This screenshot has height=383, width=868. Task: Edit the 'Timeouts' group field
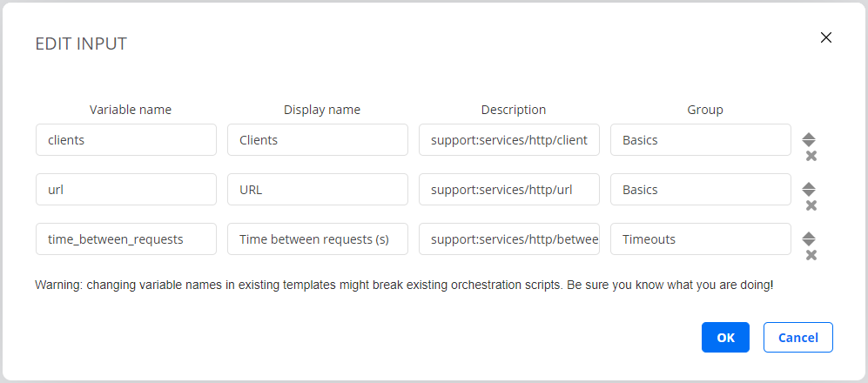click(701, 239)
